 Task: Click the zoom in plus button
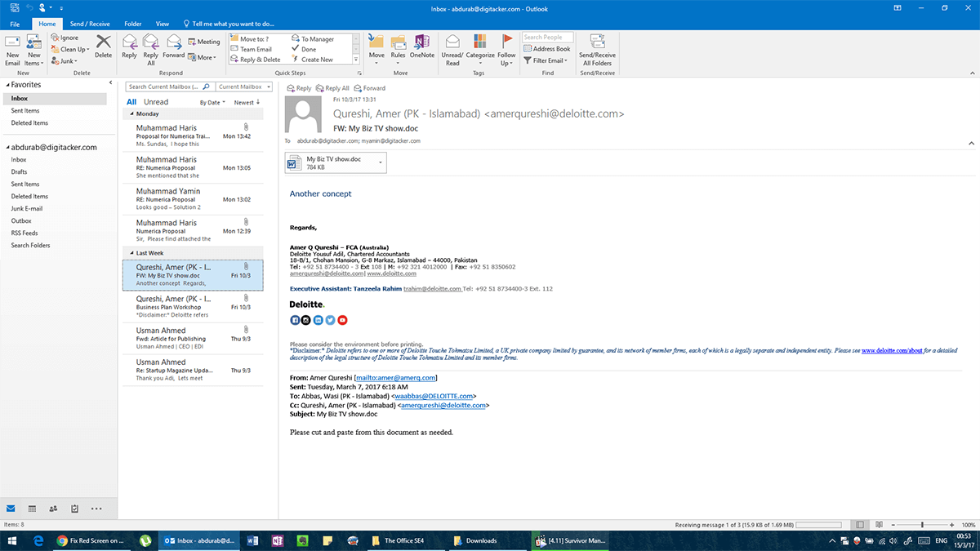(x=954, y=524)
